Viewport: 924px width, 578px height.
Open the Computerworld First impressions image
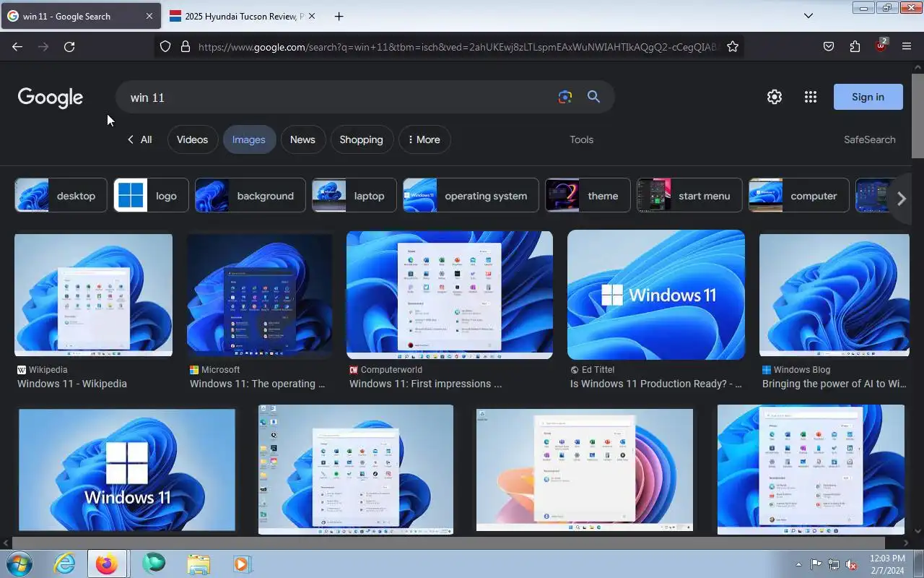[450, 295]
